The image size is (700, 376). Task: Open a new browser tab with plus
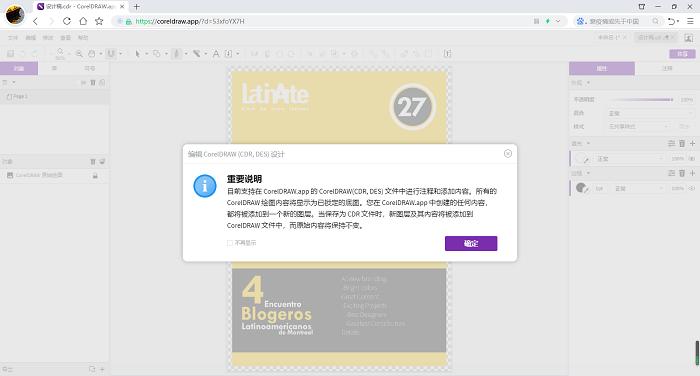point(137,7)
